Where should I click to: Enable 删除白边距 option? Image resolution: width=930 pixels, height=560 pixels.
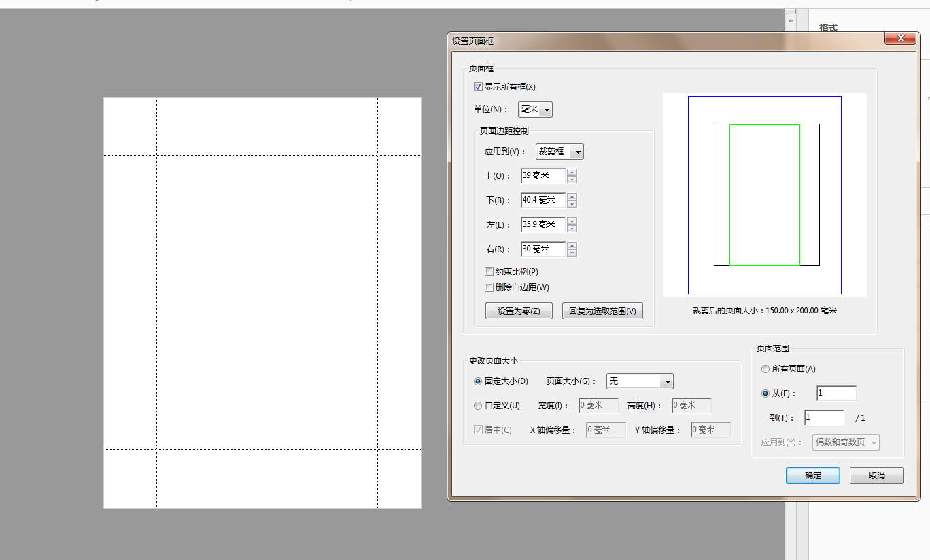pyautogui.click(x=489, y=287)
